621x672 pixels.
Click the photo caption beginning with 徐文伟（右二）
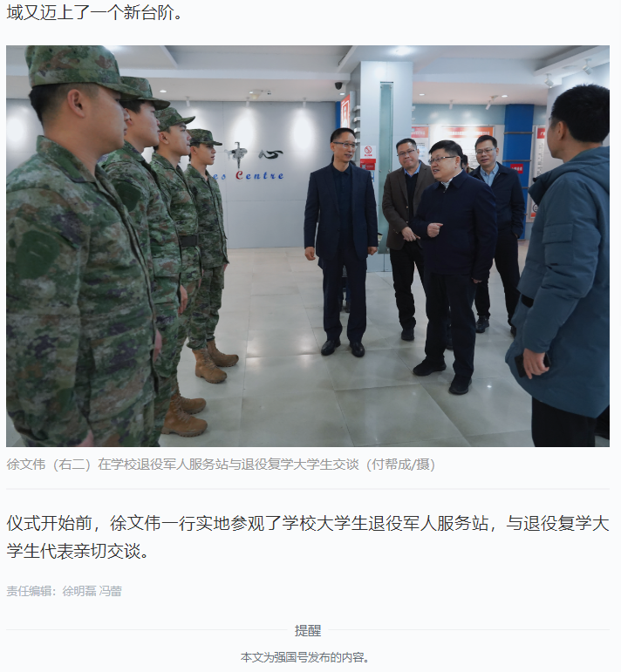[x=221, y=465]
